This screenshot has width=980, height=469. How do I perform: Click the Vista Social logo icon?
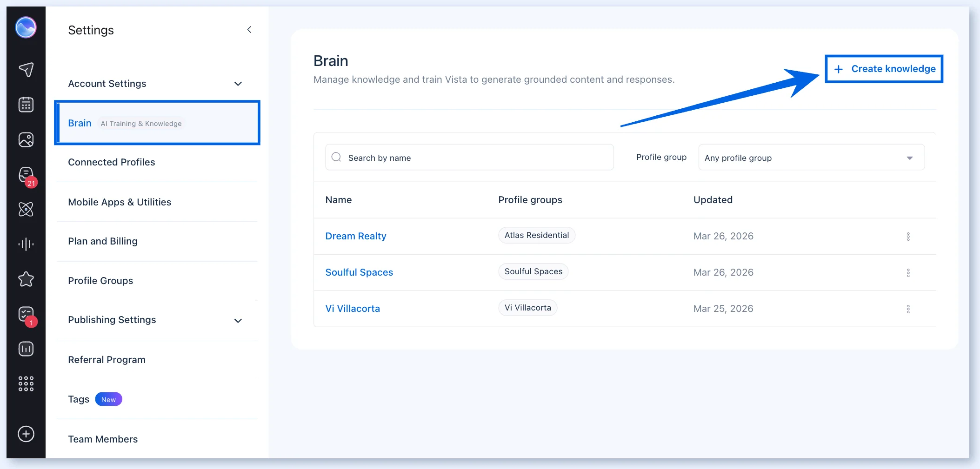pyautogui.click(x=26, y=27)
